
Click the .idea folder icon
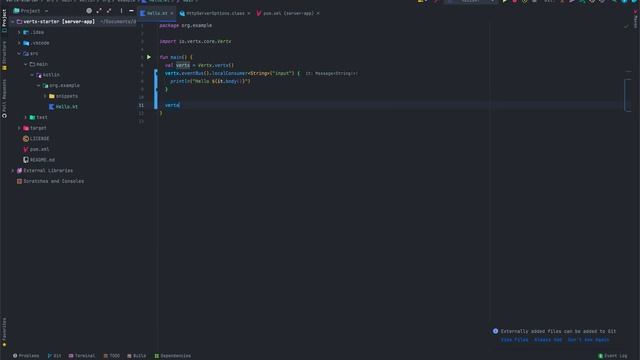click(26, 32)
